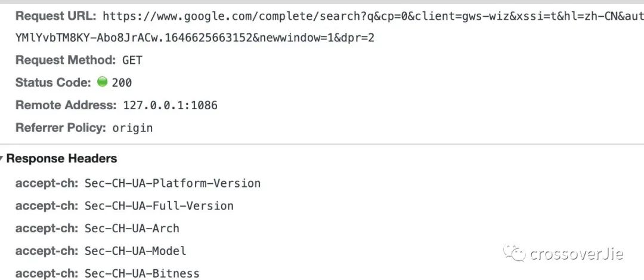The image size is (644, 280).
Task: Click the Request Method label
Action: click(x=66, y=60)
